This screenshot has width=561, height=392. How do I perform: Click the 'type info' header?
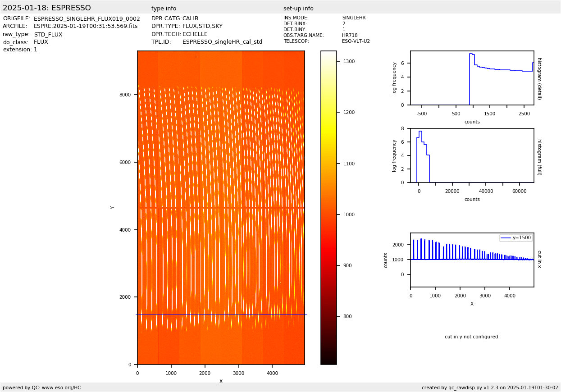[164, 9]
